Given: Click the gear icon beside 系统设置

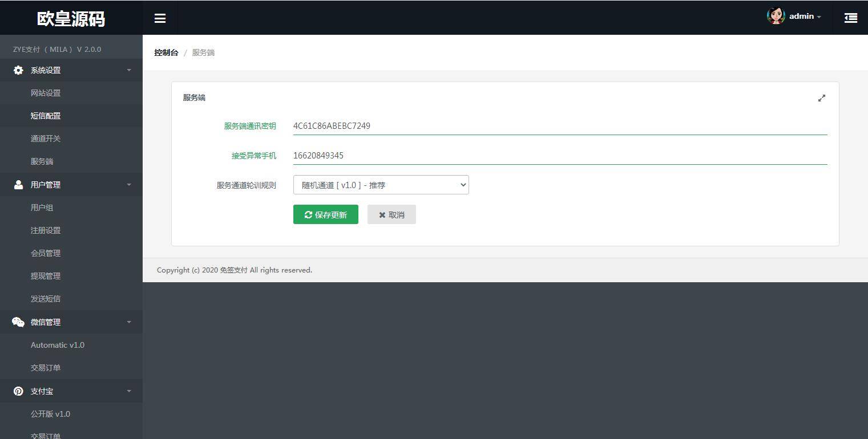Looking at the screenshot, I should [18, 70].
